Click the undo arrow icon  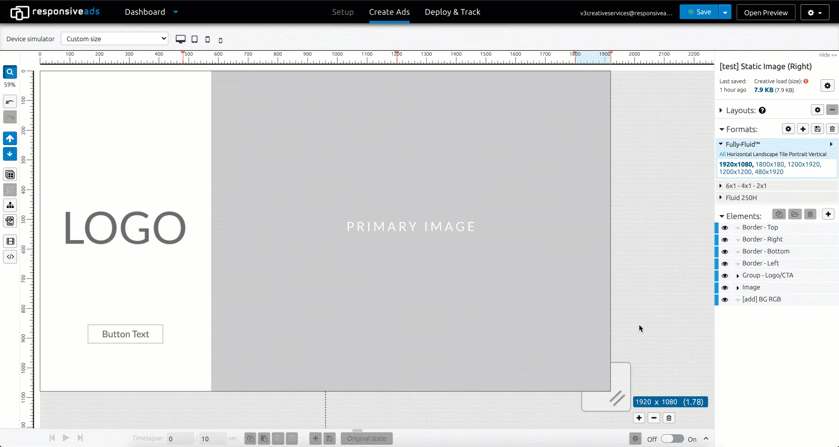pos(10,102)
